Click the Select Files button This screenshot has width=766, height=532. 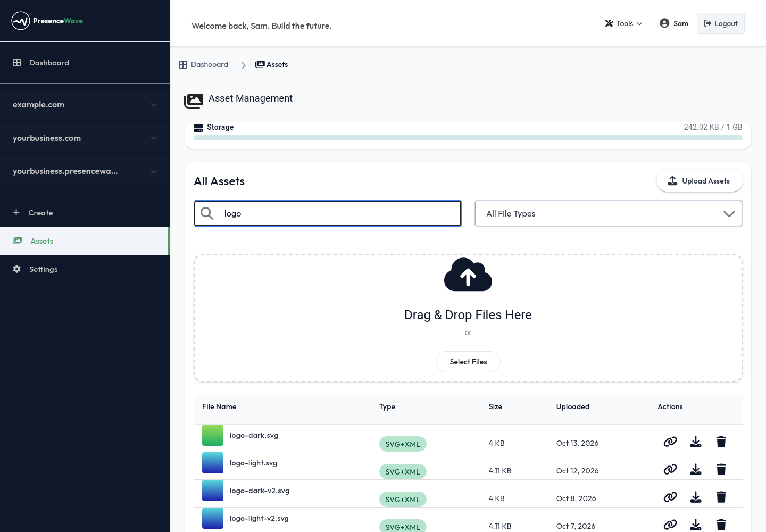(468, 362)
